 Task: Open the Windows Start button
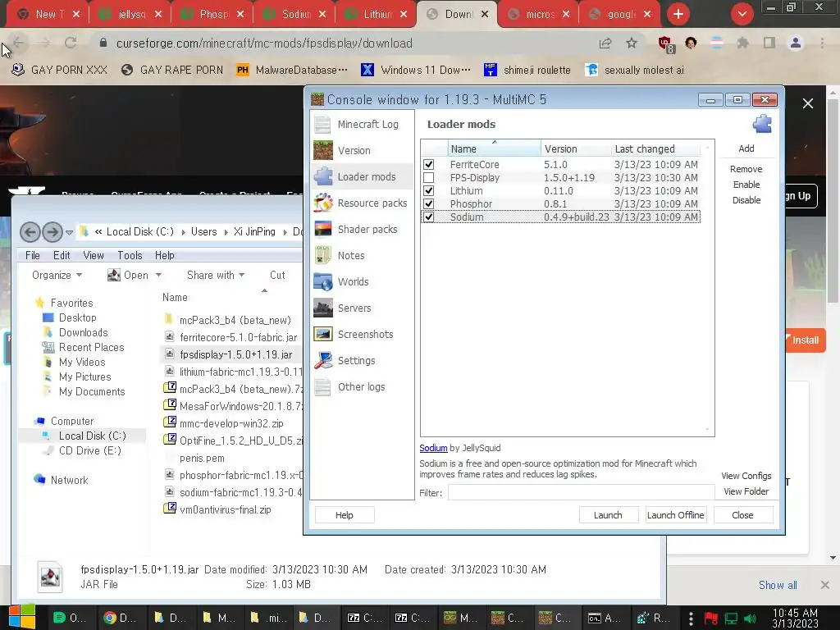(21, 617)
